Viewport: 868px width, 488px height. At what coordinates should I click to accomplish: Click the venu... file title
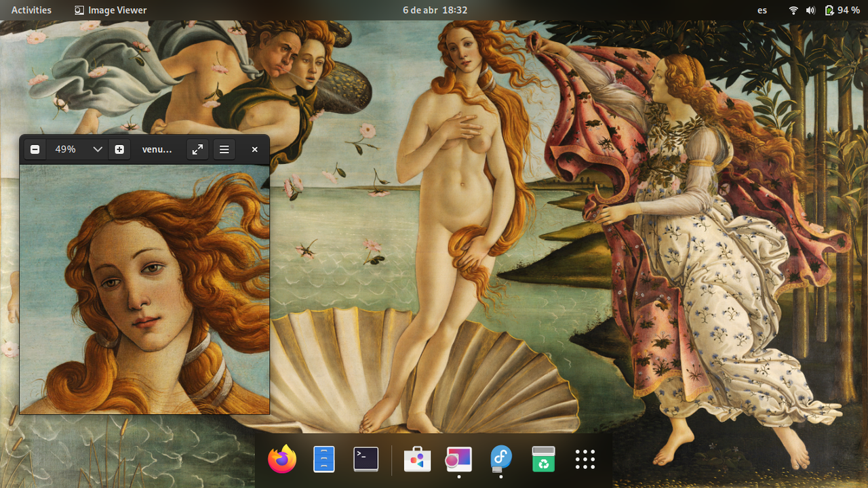(157, 149)
